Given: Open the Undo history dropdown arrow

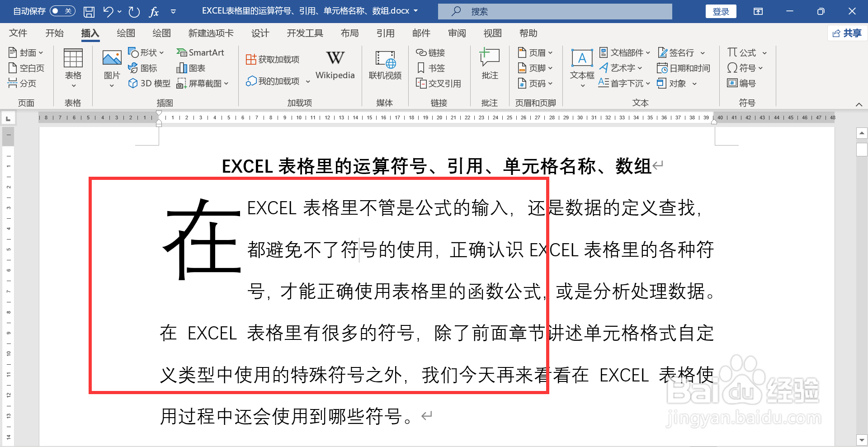Looking at the screenshot, I should 119,11.
